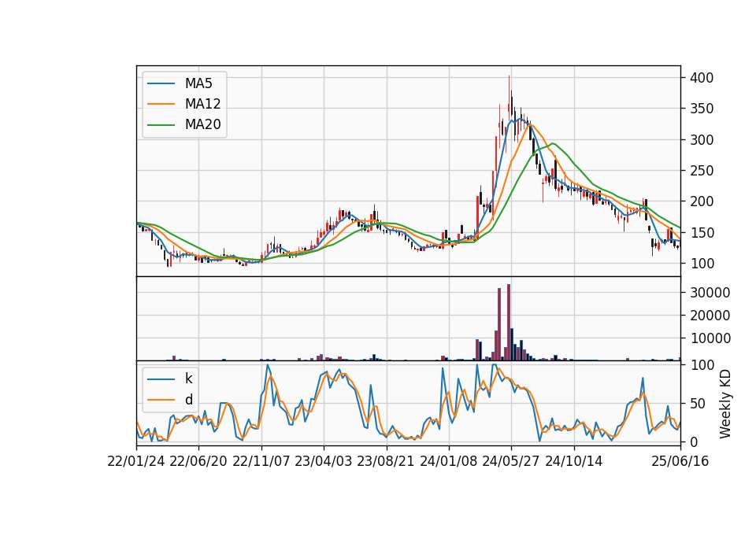Click the 300 price axis label
This screenshot has width=756, height=543.
(x=702, y=140)
